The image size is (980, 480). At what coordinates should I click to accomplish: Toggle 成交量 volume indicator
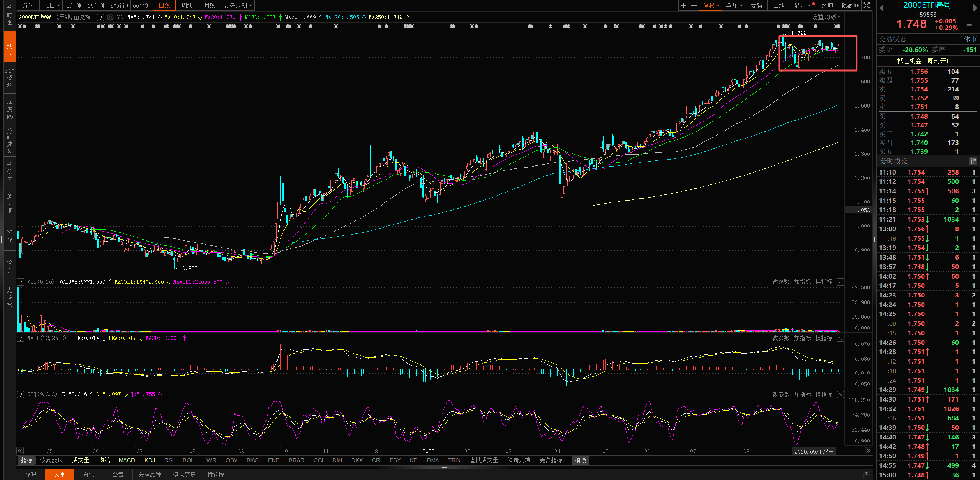[80, 460]
